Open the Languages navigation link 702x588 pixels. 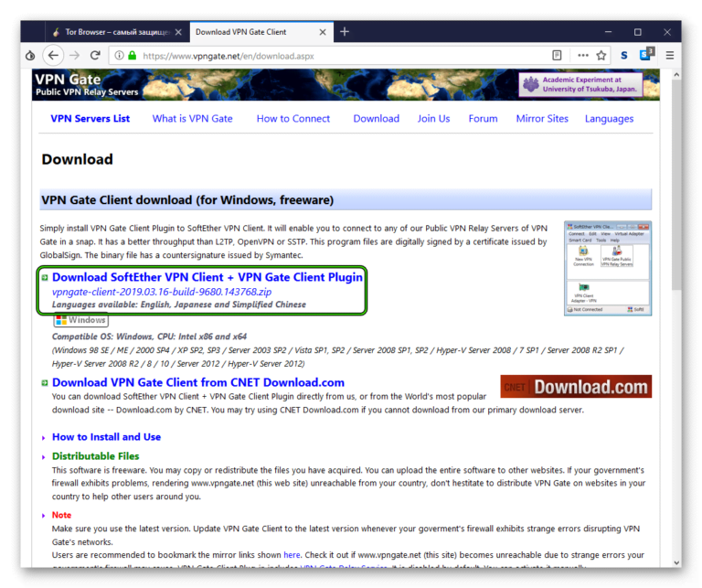pos(610,119)
